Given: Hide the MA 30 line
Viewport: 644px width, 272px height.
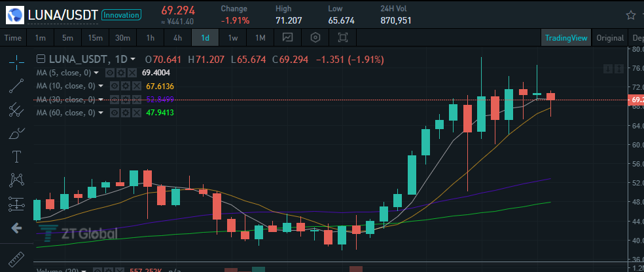Looking at the screenshot, I should (x=114, y=99).
